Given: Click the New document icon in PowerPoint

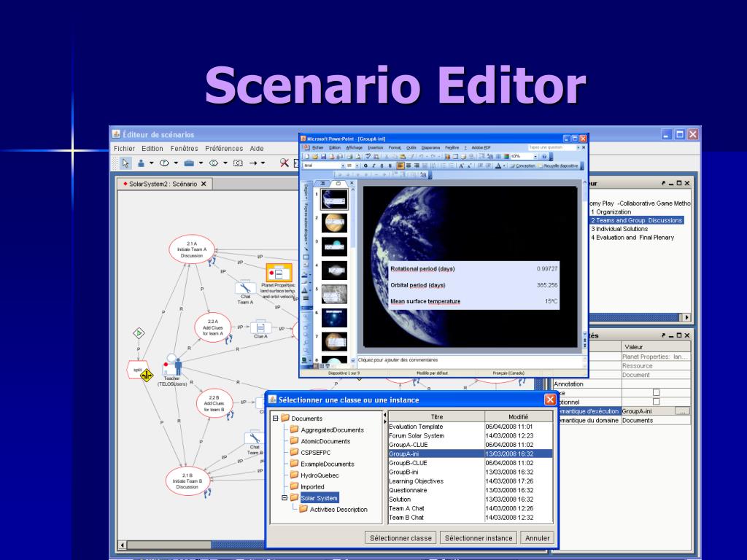Looking at the screenshot, I should click(307, 156).
